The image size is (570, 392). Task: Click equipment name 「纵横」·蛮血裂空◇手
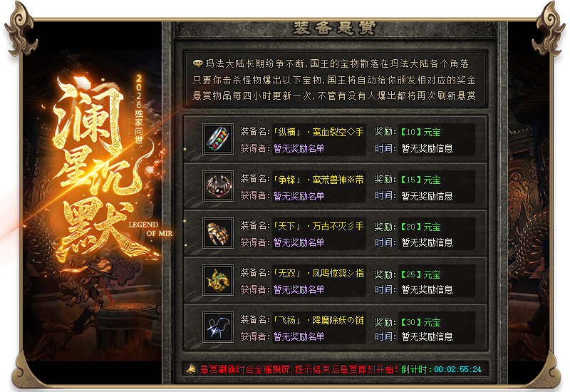click(x=318, y=132)
